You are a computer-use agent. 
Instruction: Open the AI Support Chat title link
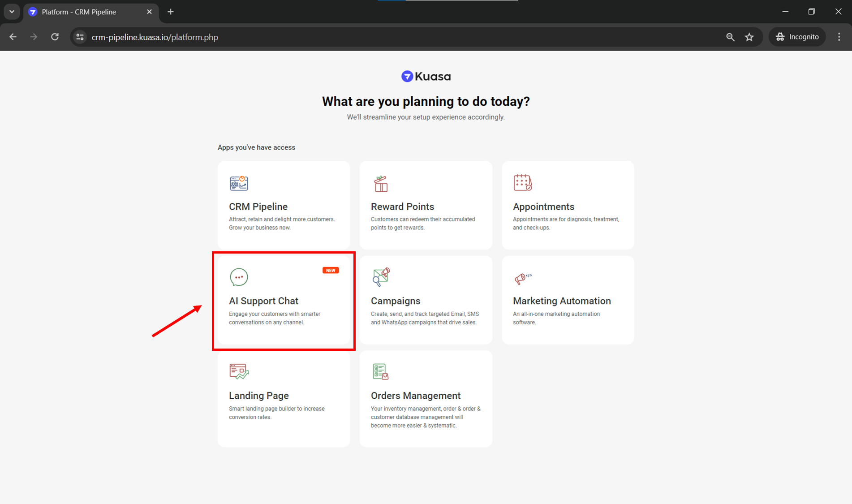pos(263,301)
